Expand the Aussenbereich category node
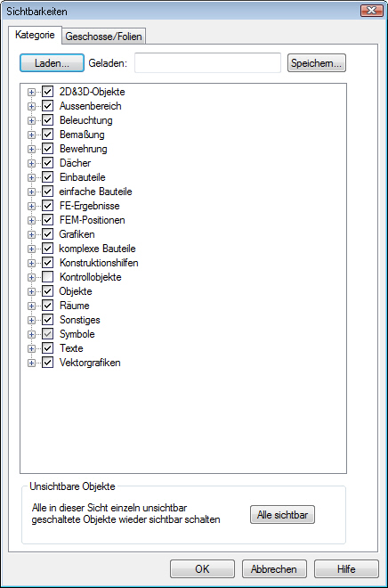 tap(31, 106)
